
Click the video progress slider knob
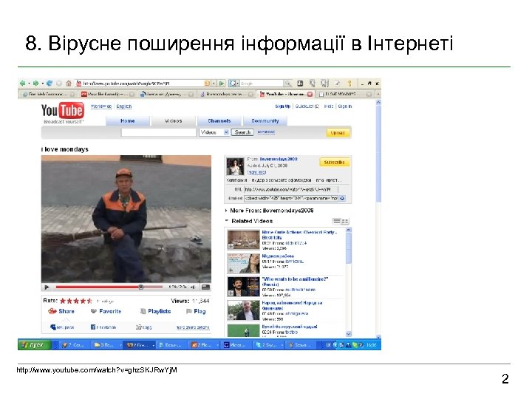(x=141, y=287)
